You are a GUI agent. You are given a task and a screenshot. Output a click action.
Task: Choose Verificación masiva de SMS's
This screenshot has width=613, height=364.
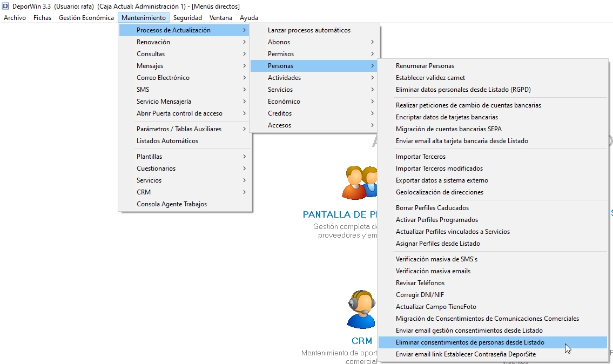[x=493, y=259]
